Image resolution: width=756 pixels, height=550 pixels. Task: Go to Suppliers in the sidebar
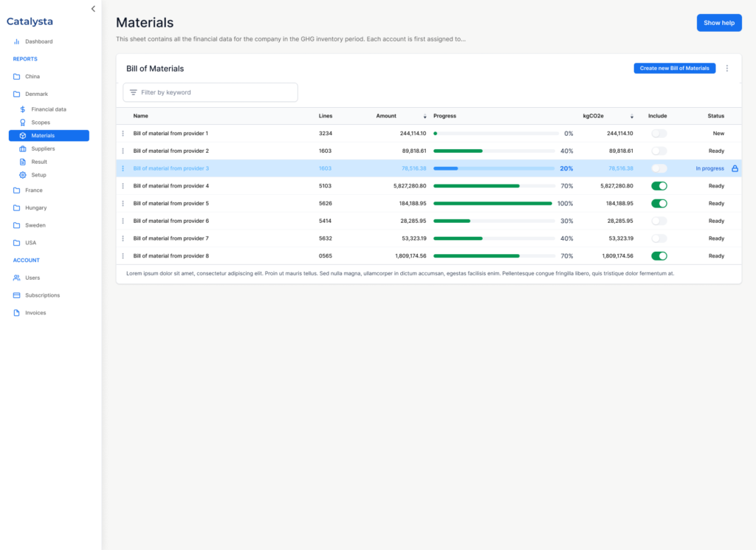coord(43,148)
